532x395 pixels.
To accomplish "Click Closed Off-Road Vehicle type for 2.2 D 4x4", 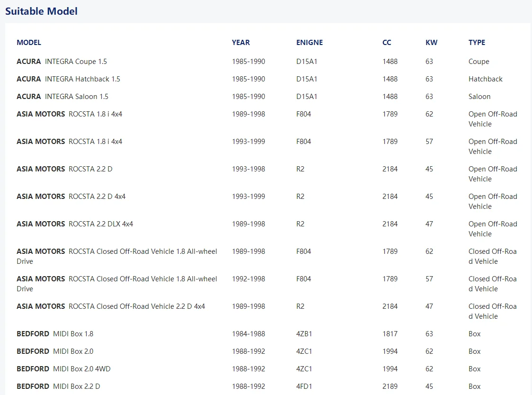I will 492,311.
